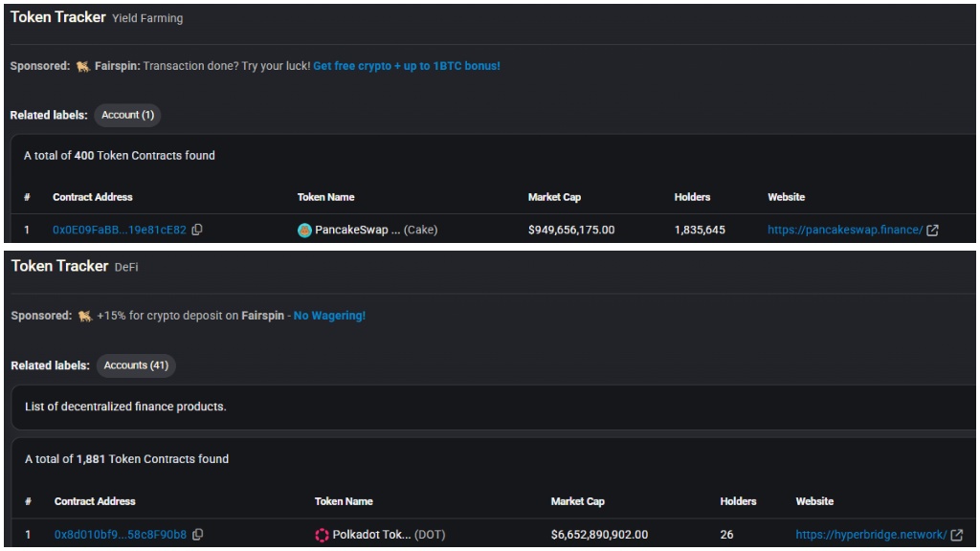This screenshot has width=980, height=551.
Task: Copy the PancakeSwap contract address
Action: click(x=197, y=230)
